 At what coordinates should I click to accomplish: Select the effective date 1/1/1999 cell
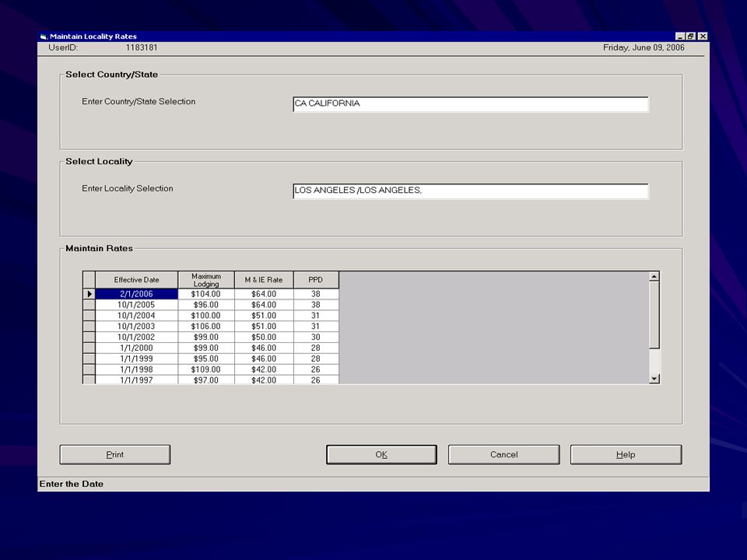coord(137,359)
